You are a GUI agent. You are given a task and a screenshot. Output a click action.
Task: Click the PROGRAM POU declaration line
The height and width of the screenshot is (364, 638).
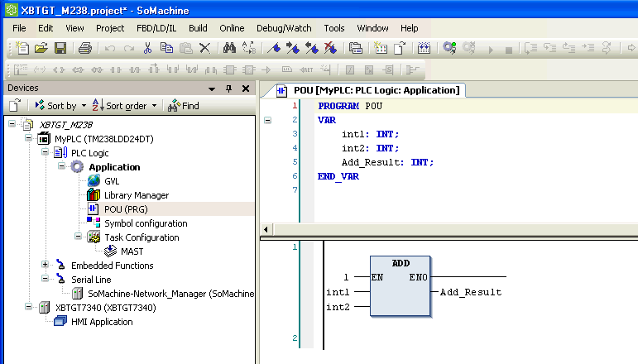pos(350,106)
